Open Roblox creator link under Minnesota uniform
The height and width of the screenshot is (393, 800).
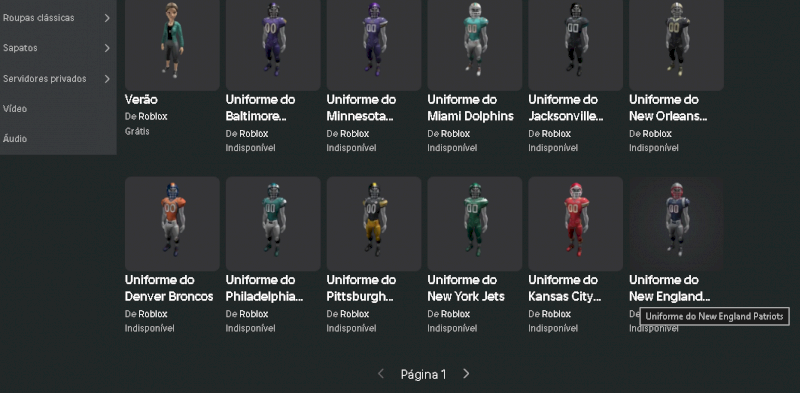pyautogui.click(x=355, y=134)
